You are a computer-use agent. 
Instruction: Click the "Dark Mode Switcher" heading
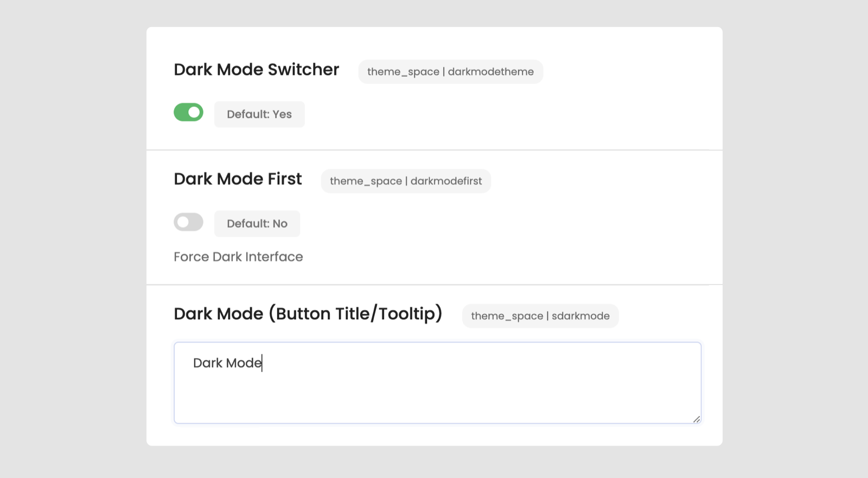tap(256, 70)
